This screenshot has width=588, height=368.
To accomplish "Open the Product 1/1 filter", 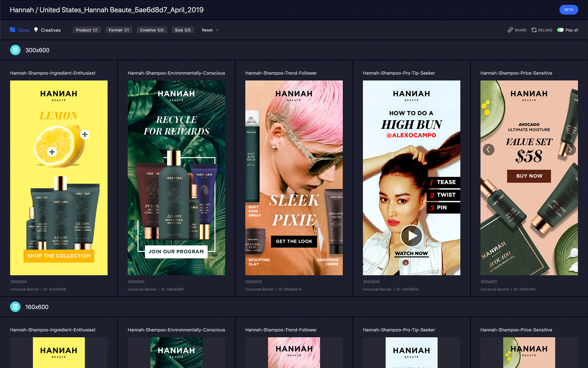I will (x=87, y=30).
